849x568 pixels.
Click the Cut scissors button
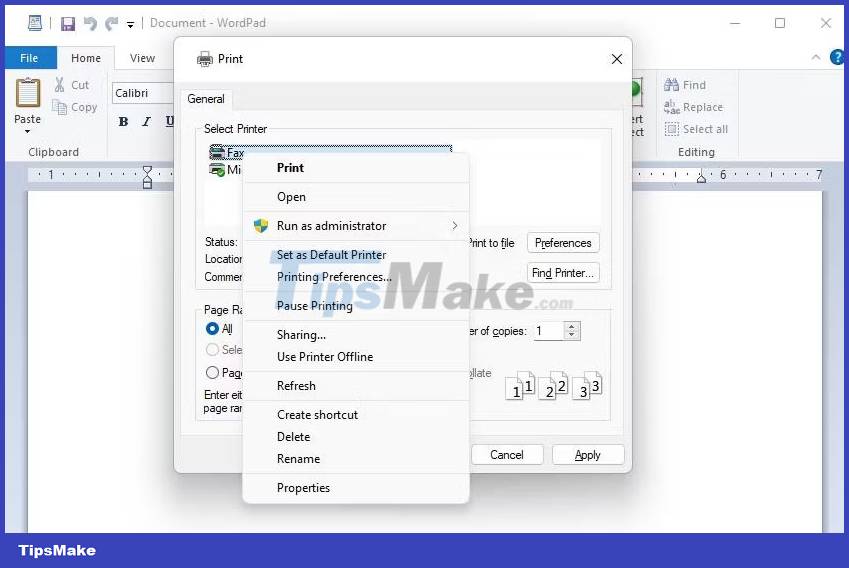[x=71, y=85]
